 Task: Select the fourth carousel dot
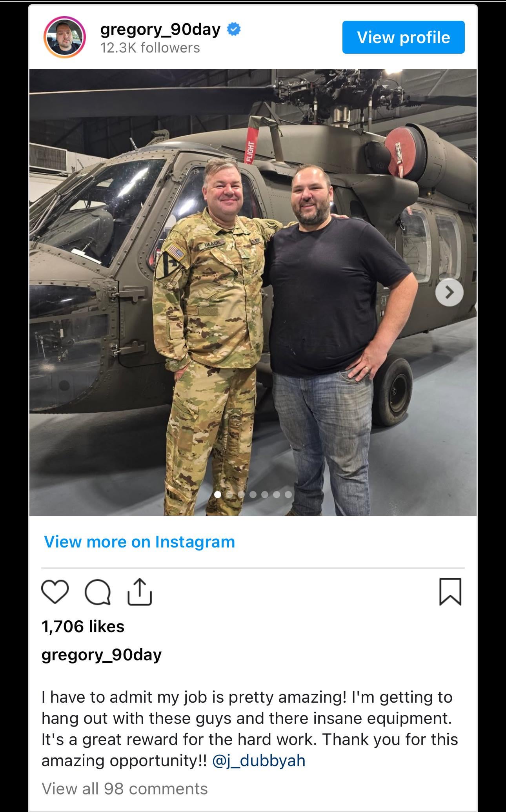coord(253,495)
